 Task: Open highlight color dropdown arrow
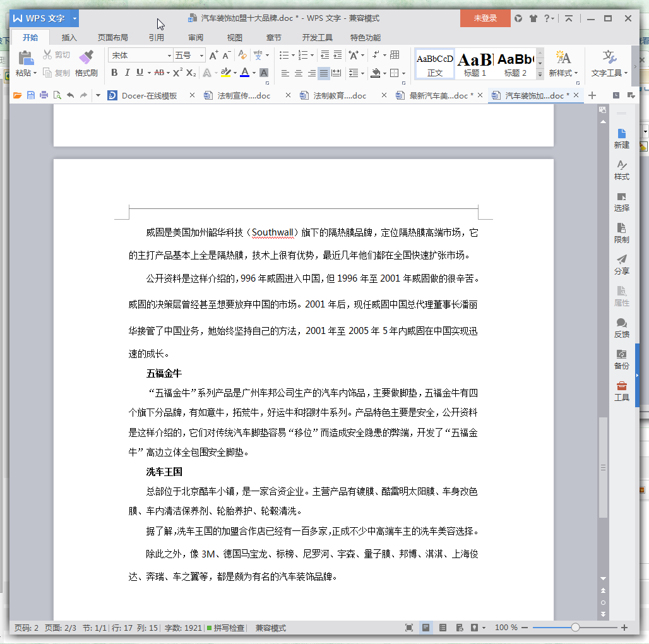point(235,73)
